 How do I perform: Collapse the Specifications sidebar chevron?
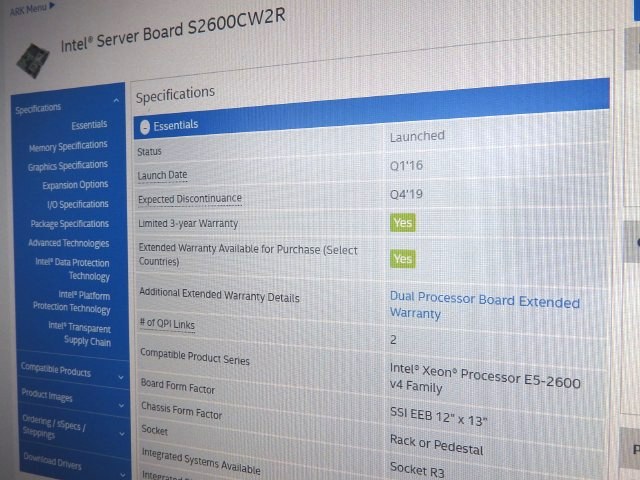[x=116, y=100]
